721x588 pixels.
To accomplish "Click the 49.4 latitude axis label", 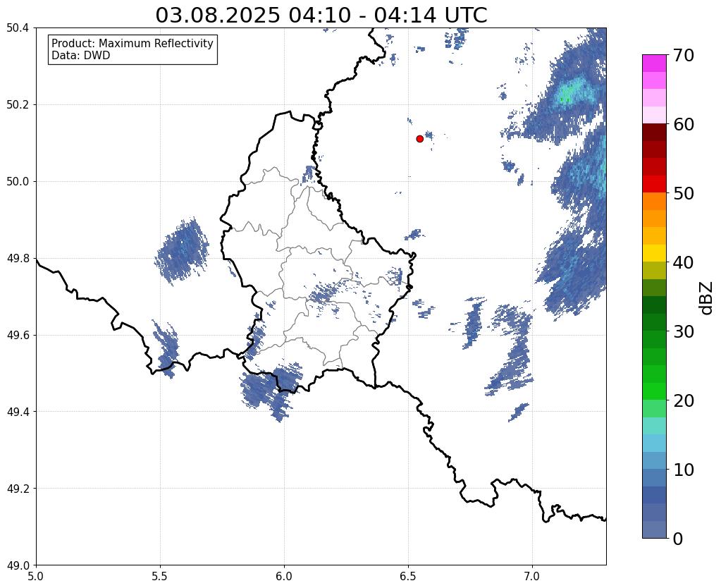I will point(18,412).
